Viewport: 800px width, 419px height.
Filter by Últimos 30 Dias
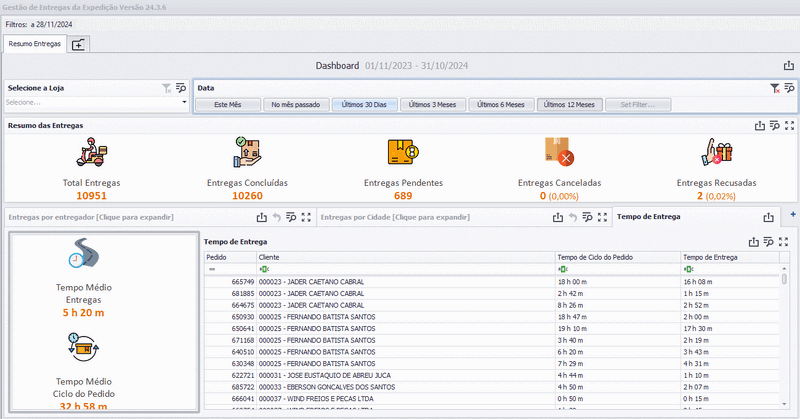click(364, 105)
